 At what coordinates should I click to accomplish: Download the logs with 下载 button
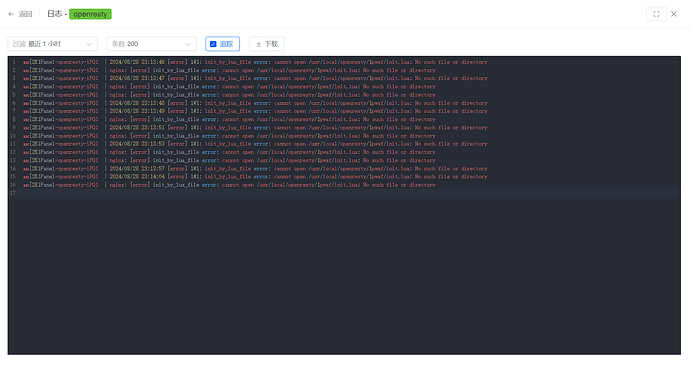(267, 44)
